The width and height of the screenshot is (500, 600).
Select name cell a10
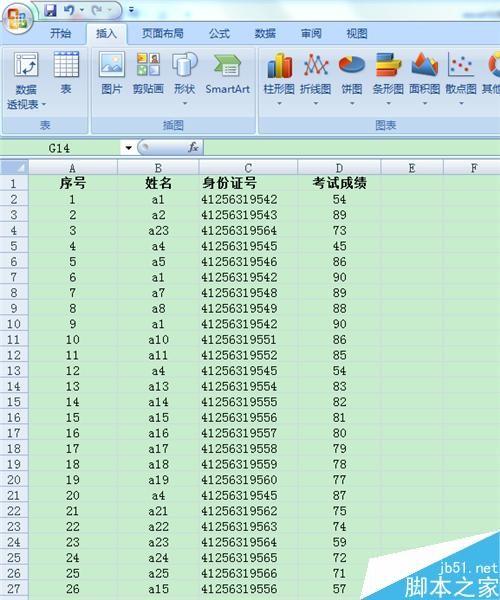coord(158,340)
